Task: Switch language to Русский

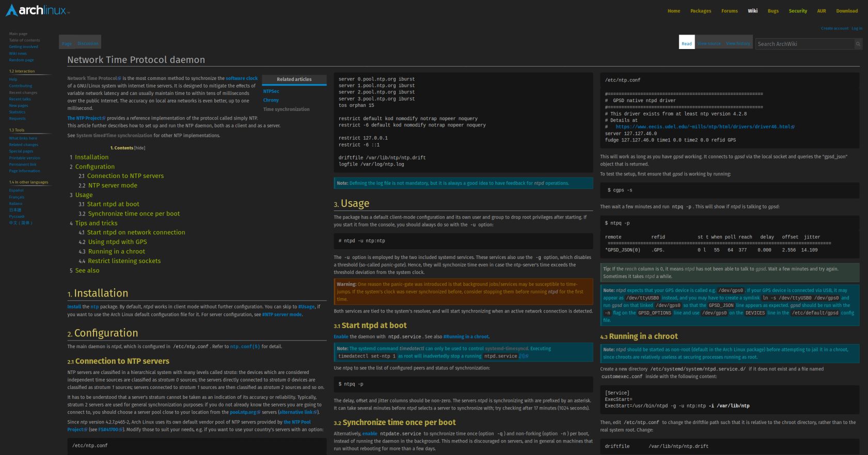Action: pos(17,216)
